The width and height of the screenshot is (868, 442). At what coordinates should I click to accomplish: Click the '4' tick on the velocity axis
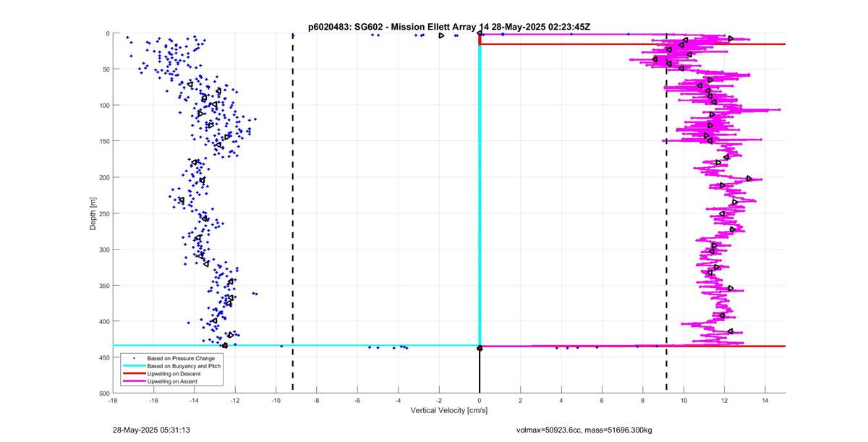561,399
